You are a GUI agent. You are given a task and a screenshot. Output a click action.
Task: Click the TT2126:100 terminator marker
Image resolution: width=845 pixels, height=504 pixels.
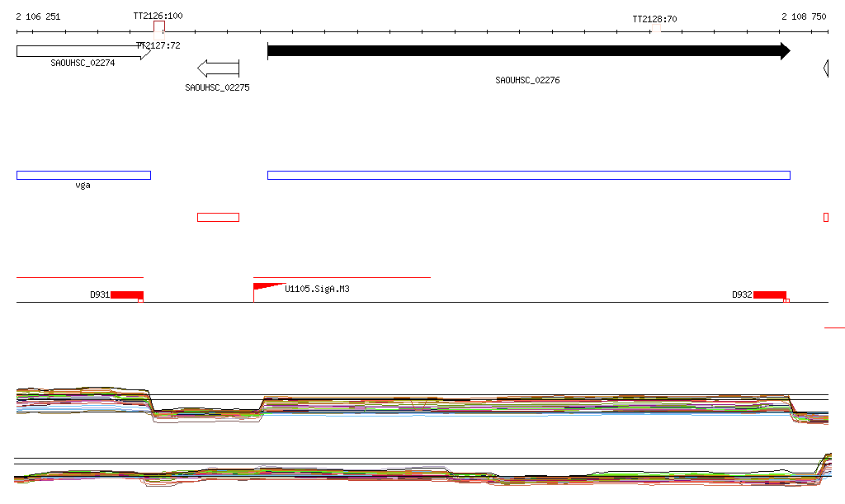click(x=159, y=26)
